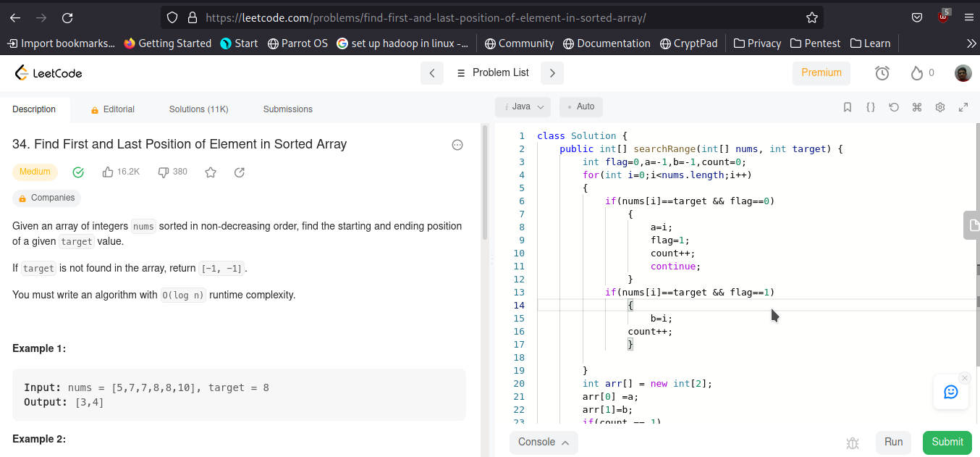Viewport: 980px width, 457px height.
Task: Add problem to favorites star
Action: 211,172
